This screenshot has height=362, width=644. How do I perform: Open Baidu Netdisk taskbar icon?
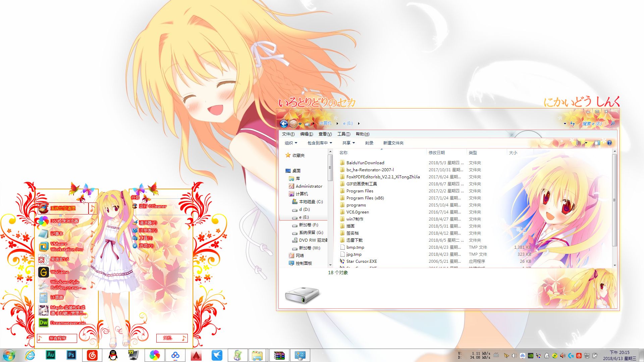click(175, 355)
